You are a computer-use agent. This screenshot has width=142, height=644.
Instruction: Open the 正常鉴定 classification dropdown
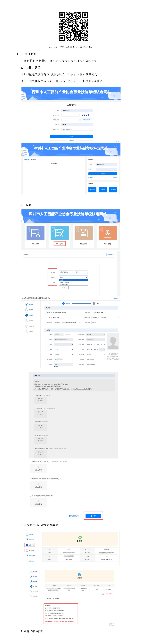coord(96,317)
